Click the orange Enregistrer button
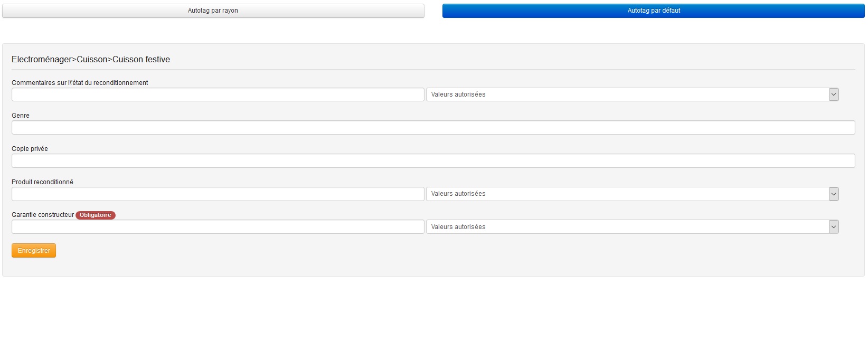This screenshot has width=868, height=342. pyautogui.click(x=34, y=251)
